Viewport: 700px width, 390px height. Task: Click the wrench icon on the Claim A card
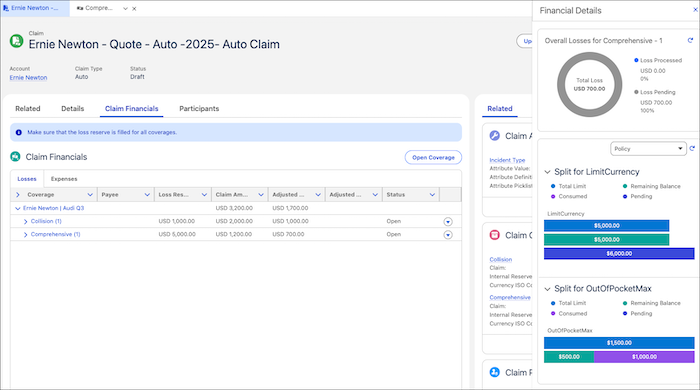495,136
